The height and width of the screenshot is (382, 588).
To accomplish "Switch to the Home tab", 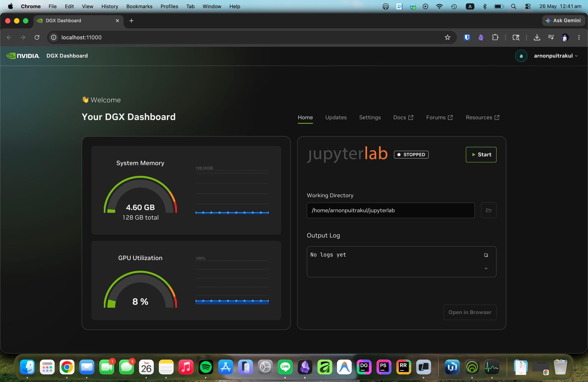I will (x=305, y=117).
